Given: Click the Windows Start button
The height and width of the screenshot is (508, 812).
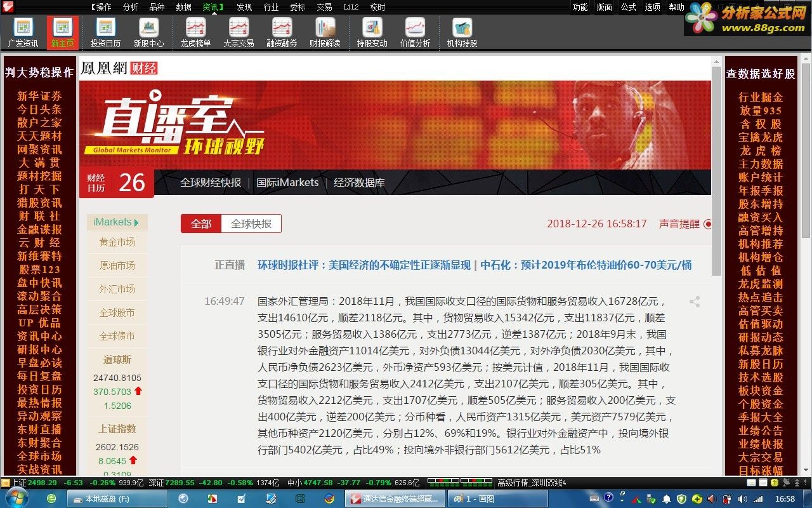Looking at the screenshot, I should pos(18,498).
